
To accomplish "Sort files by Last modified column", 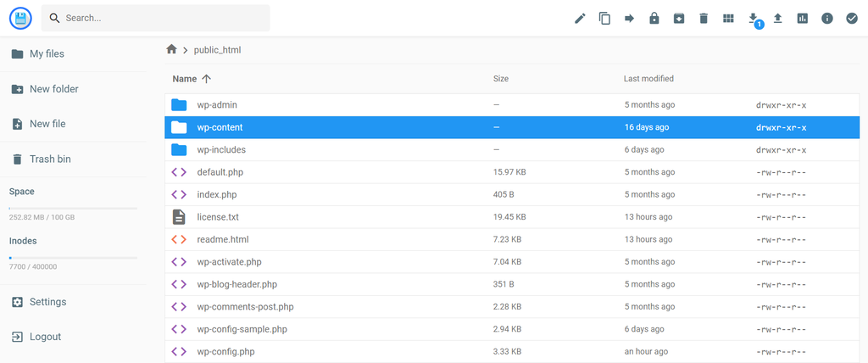I will 648,79.
